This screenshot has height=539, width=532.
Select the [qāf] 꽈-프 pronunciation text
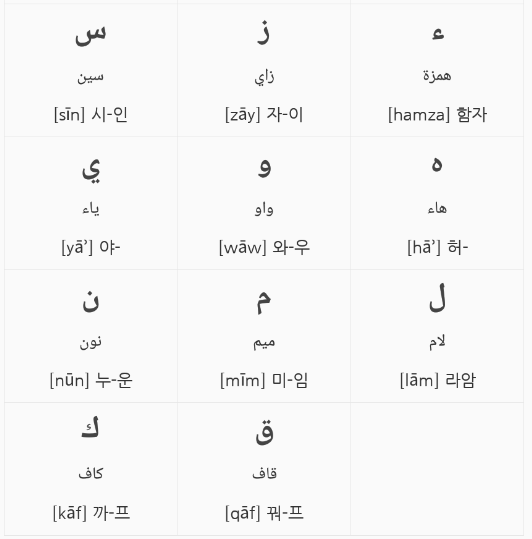click(264, 513)
